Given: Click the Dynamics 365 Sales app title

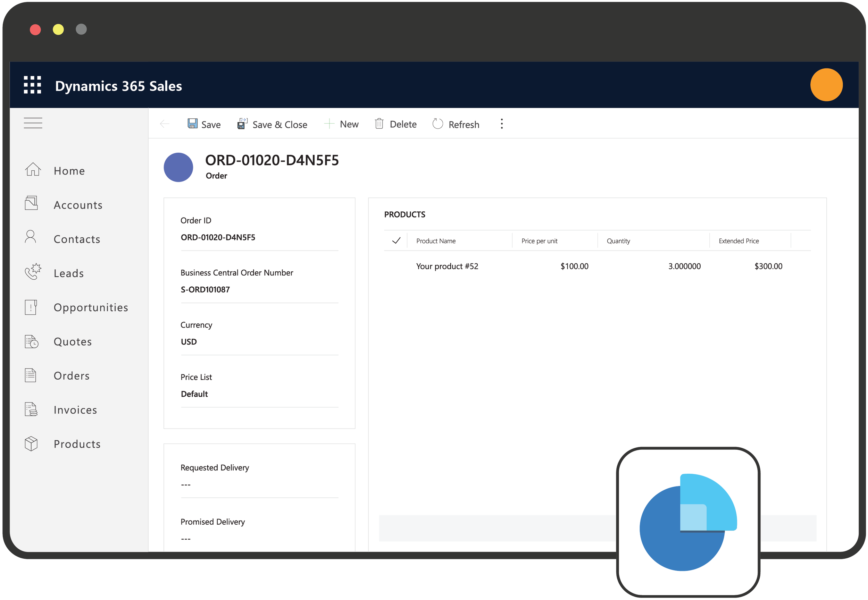Looking at the screenshot, I should click(x=118, y=86).
